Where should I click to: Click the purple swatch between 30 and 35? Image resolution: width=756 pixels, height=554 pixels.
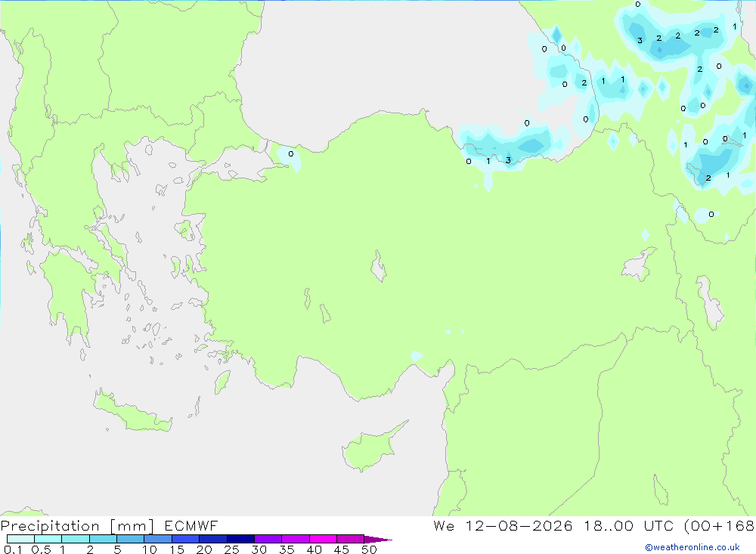coord(268,539)
